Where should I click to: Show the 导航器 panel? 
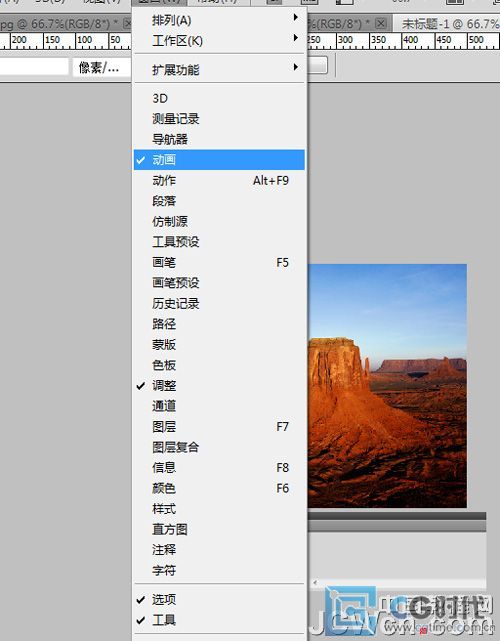click(219, 139)
